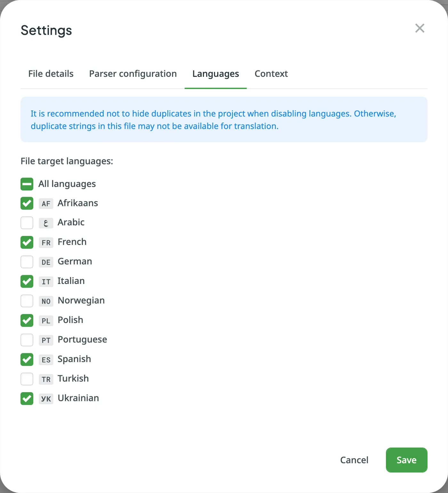Screen dimensions: 448x493
Task: Click the AF Afrikaans language badge
Action: pos(46,204)
